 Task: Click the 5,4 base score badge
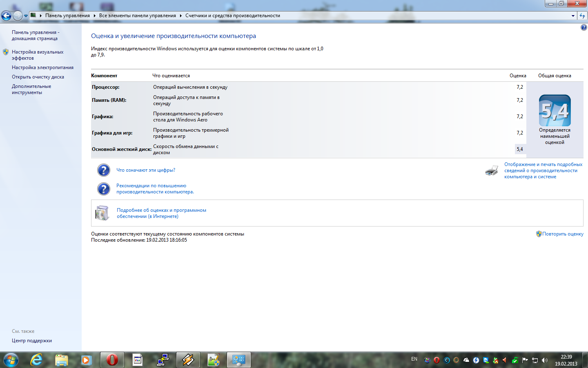click(x=555, y=110)
